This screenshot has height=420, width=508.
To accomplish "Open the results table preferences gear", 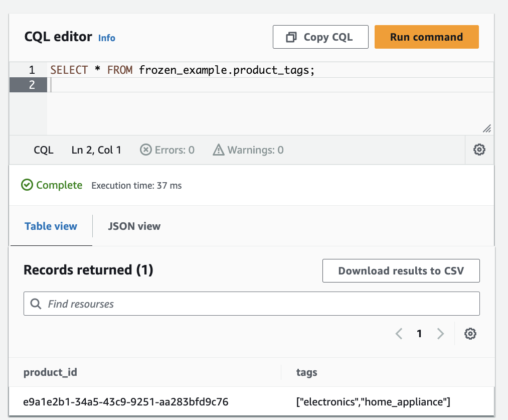I will (x=470, y=334).
